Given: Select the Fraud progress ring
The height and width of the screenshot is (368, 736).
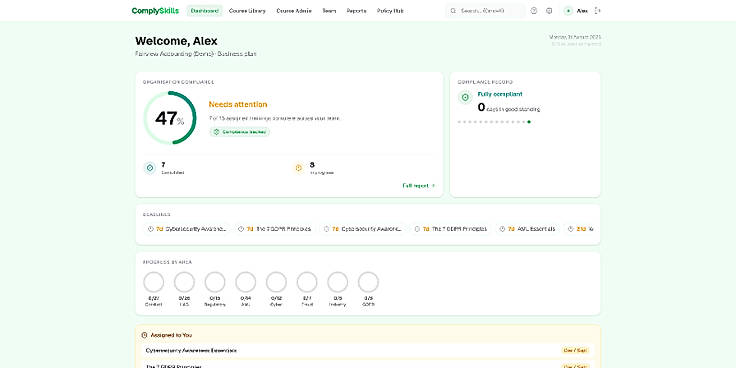Looking at the screenshot, I should click(307, 282).
